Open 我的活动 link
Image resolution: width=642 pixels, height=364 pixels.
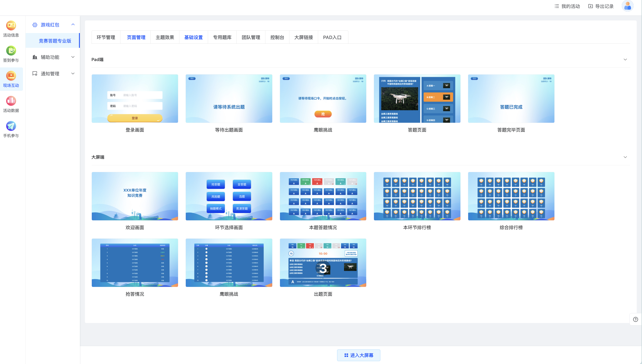(x=567, y=6)
